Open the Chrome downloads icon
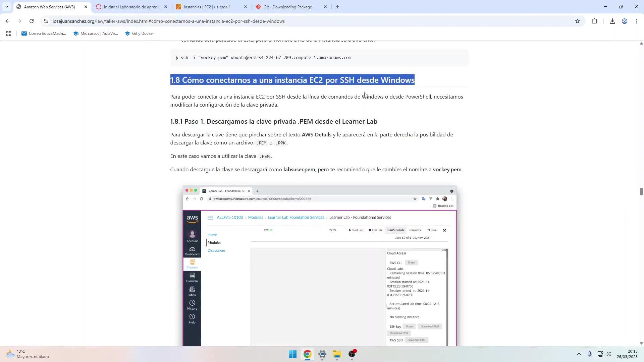 point(612,21)
